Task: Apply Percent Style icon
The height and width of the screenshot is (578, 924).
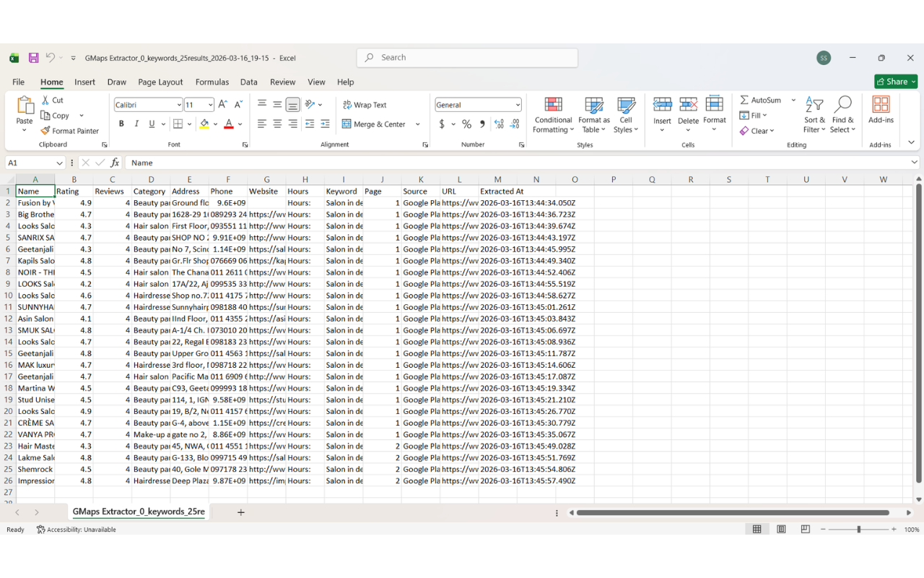Action: (466, 124)
